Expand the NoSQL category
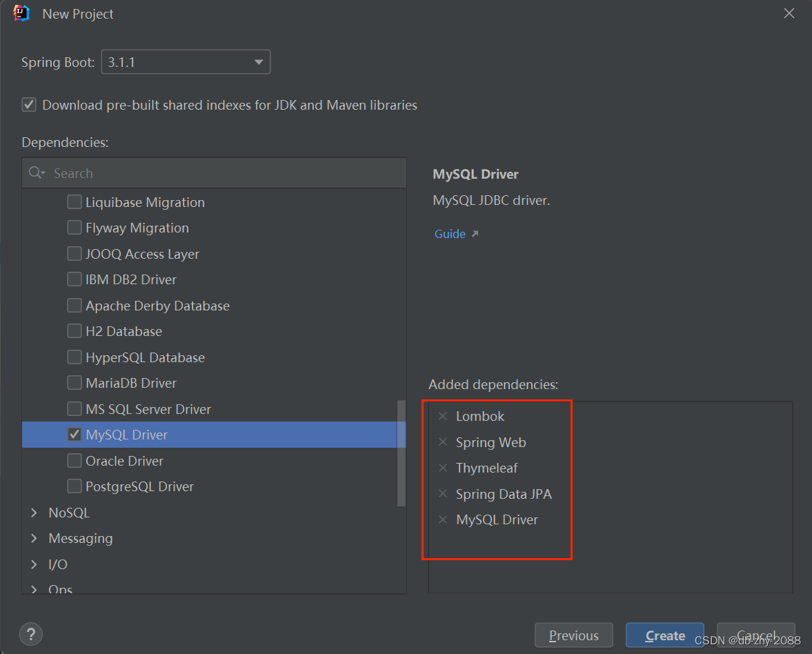 (x=33, y=512)
